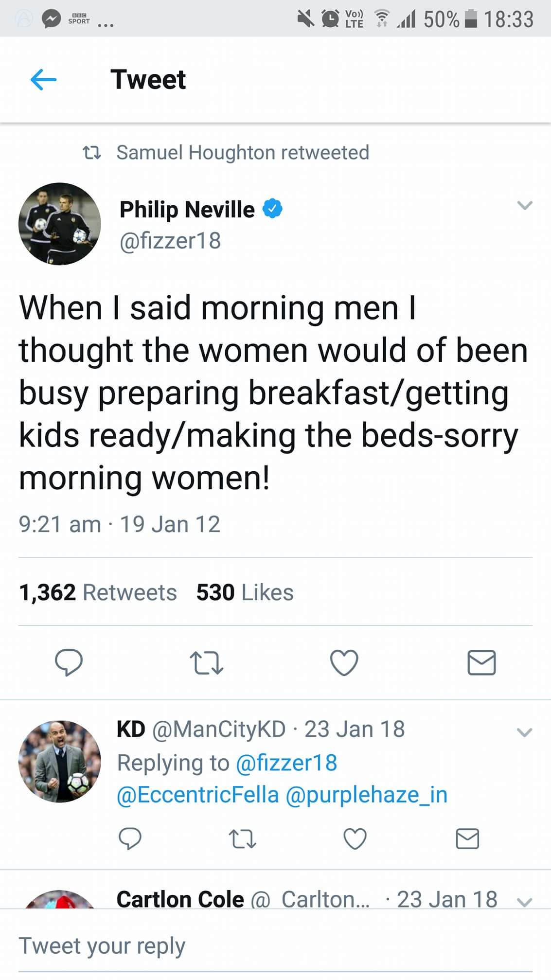The image size is (551, 980).
Task: Tap the back arrow icon
Action: pyautogui.click(x=43, y=80)
